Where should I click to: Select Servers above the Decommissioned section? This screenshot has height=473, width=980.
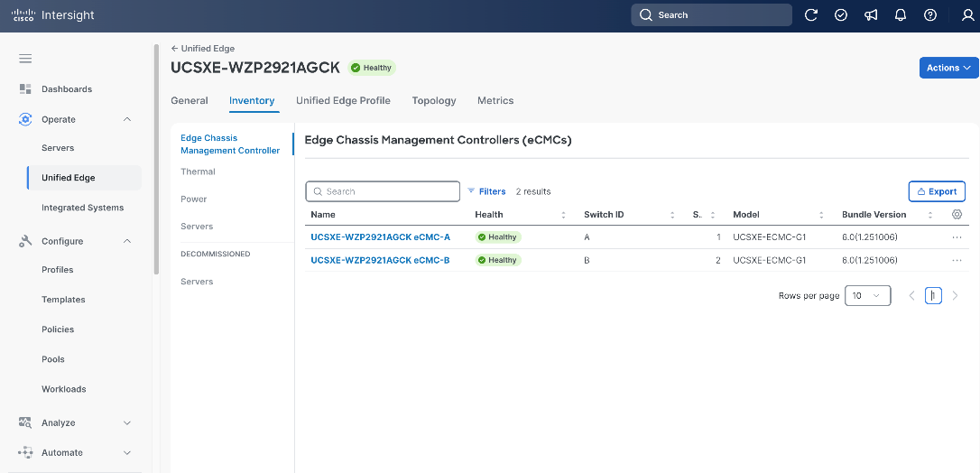[197, 227]
